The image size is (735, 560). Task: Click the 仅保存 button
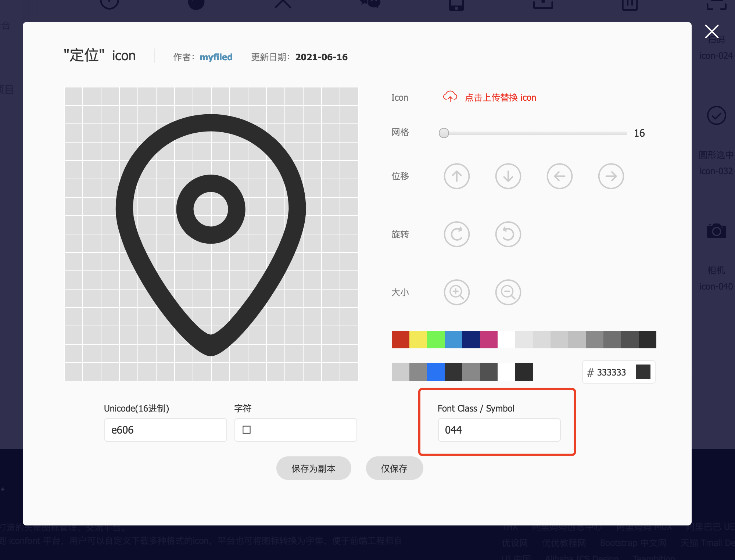pos(394,468)
